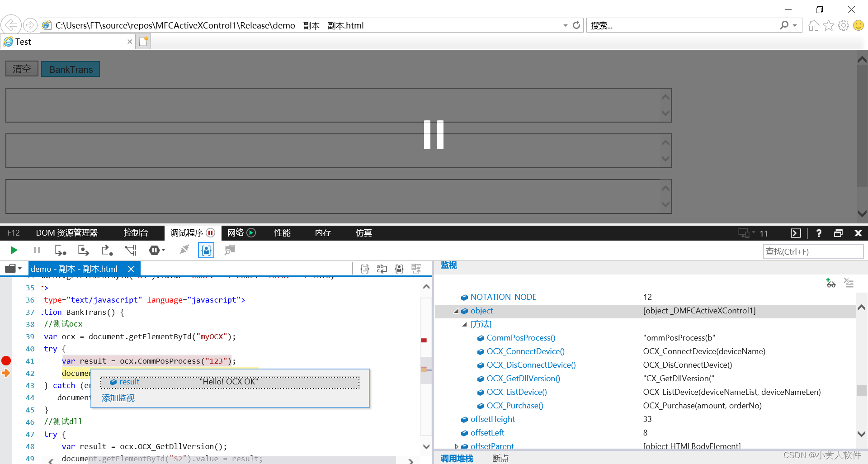Click the smiley feedback icon
Viewport: 868px width, 464px height.
(x=859, y=25)
